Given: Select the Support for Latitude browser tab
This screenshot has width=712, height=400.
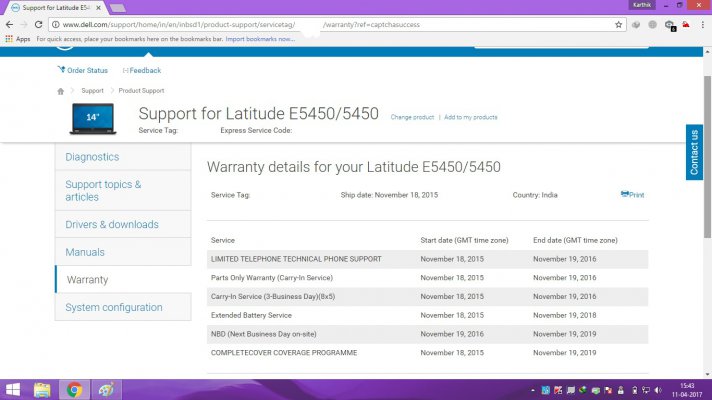Looking at the screenshot, I should tap(57, 8).
